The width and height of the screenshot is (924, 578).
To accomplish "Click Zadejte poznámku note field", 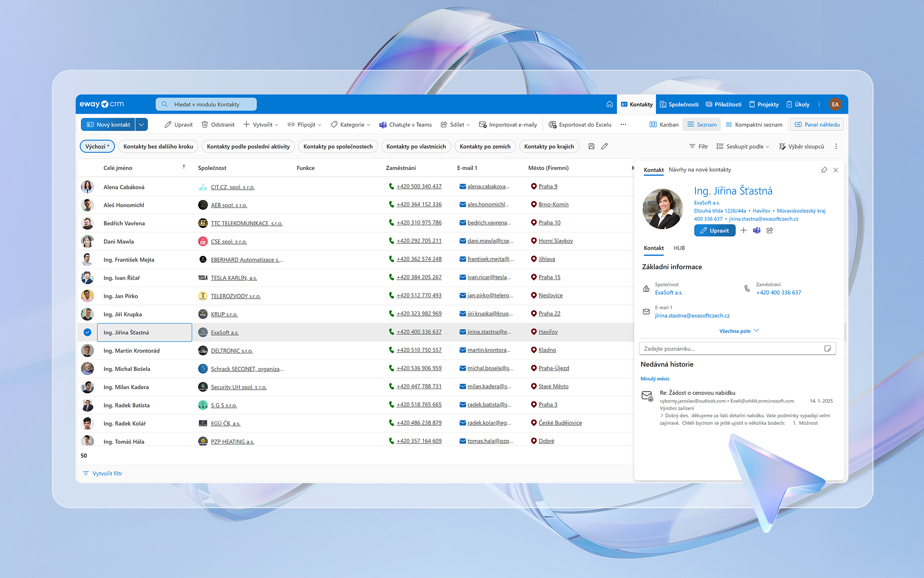I will click(737, 348).
